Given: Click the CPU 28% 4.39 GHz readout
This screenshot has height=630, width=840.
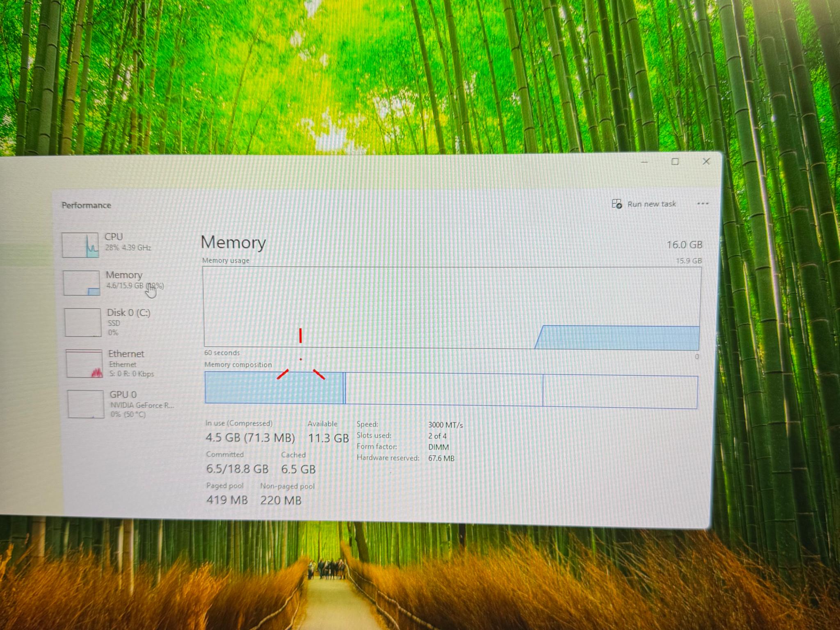Looking at the screenshot, I should point(128,248).
